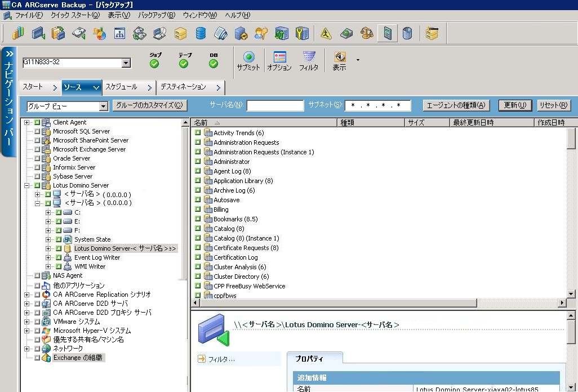Toggle checkbox for Activity Trends (6)
Viewport: 578px width, 392px height.
[x=198, y=133]
